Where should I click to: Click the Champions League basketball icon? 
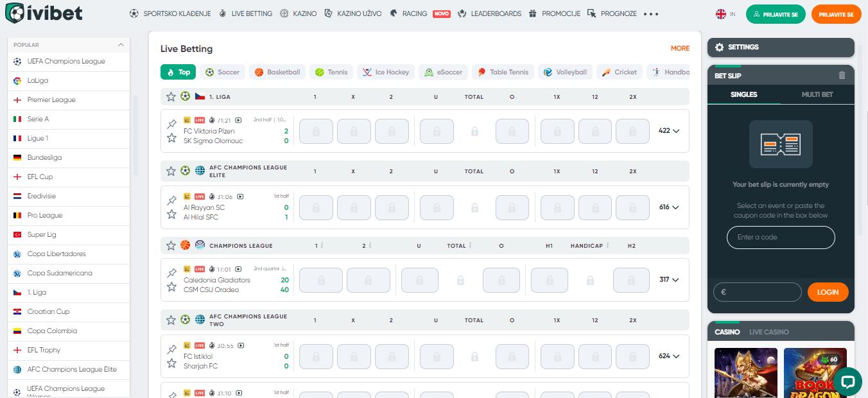[185, 245]
